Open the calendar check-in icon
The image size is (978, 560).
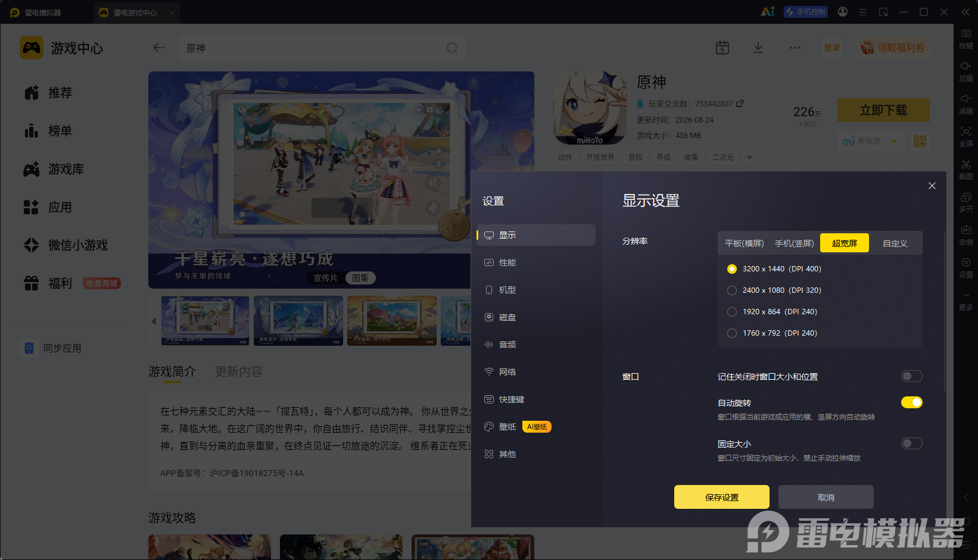[x=722, y=48]
